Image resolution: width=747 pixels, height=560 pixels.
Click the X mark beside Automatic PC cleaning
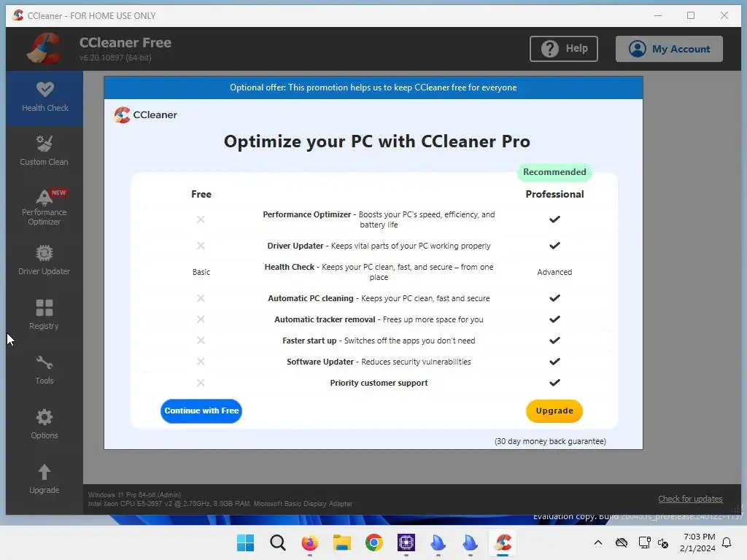[201, 298]
